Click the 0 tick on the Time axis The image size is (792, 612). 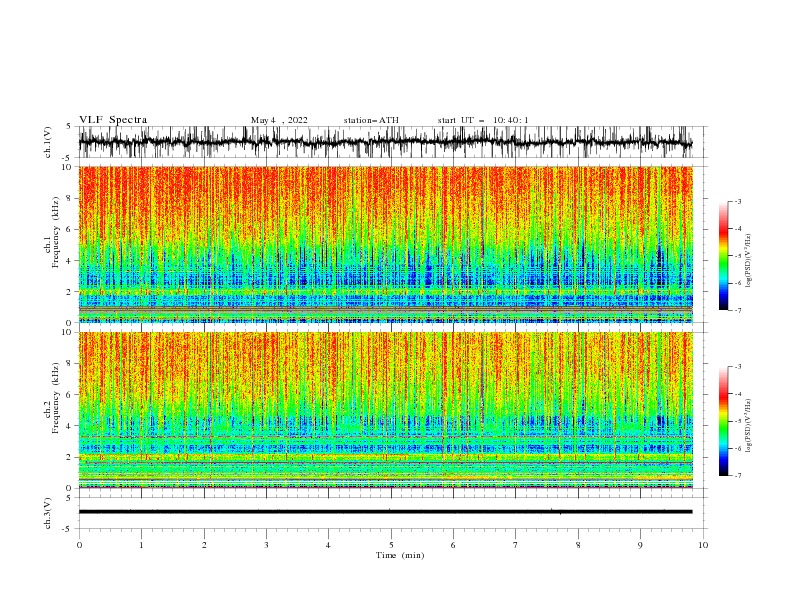pyautogui.click(x=79, y=545)
